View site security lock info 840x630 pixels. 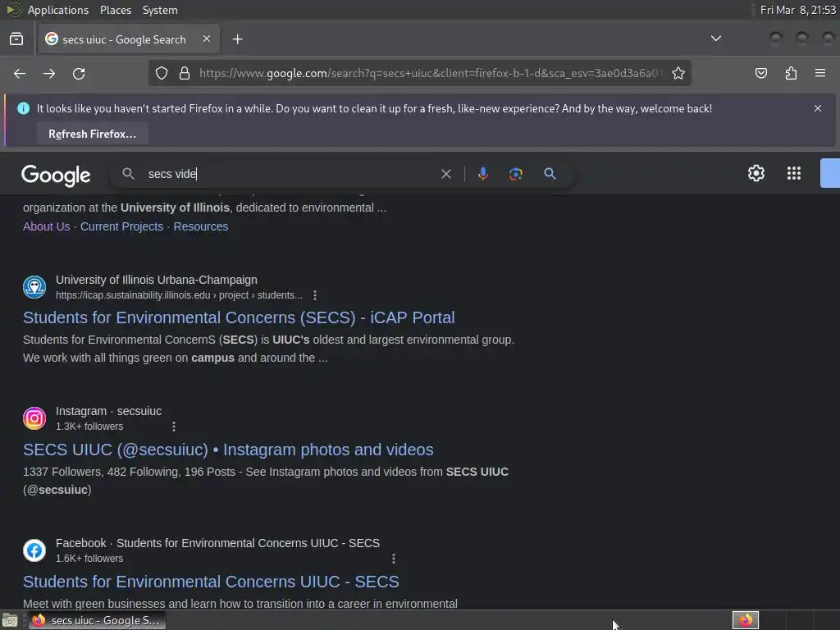185,73
